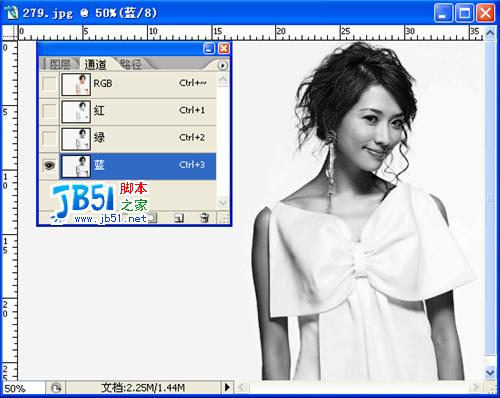Switch to the 图层 (Layers) tab
The width and height of the screenshot is (500, 398).
60,65
